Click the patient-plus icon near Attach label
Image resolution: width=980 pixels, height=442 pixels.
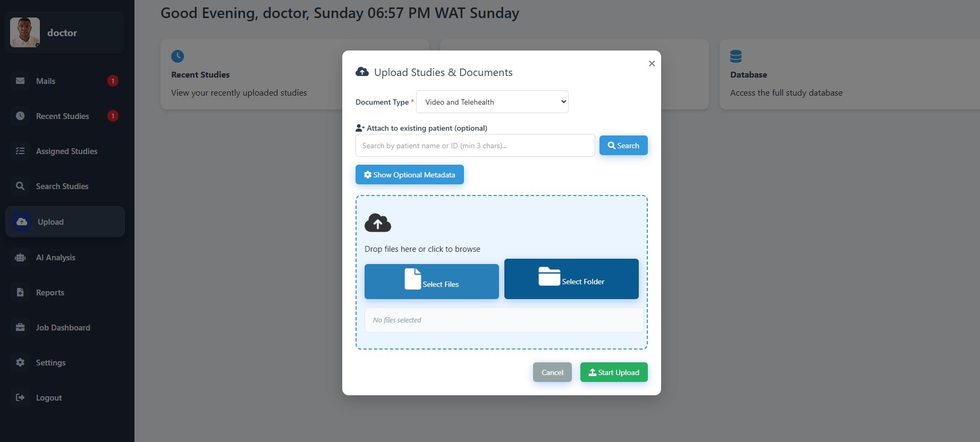click(x=360, y=128)
